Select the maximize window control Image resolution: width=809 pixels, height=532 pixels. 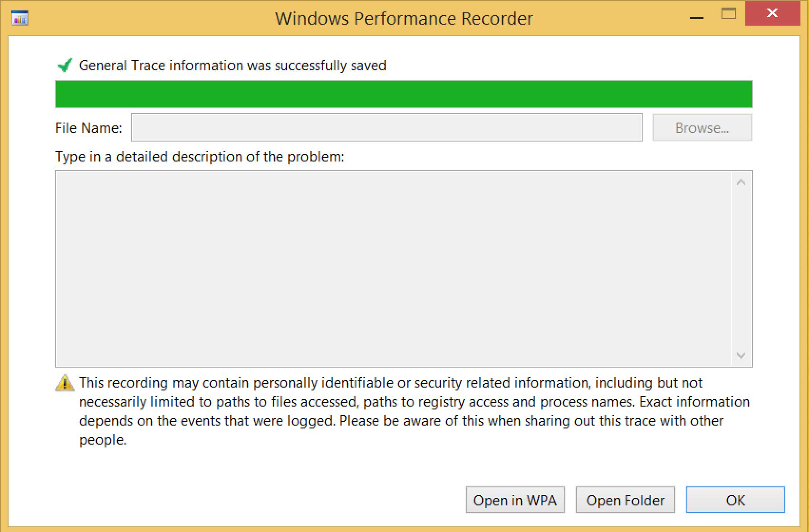click(729, 14)
